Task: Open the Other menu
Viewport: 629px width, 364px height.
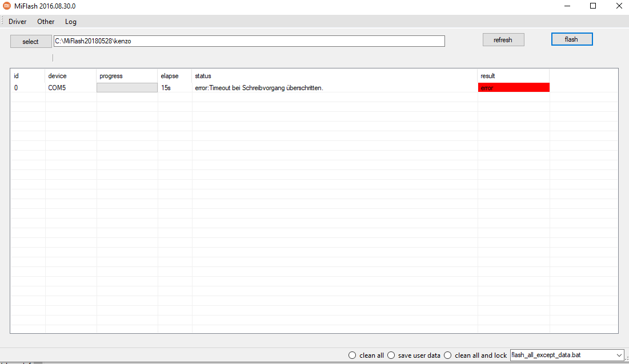Action: click(46, 22)
